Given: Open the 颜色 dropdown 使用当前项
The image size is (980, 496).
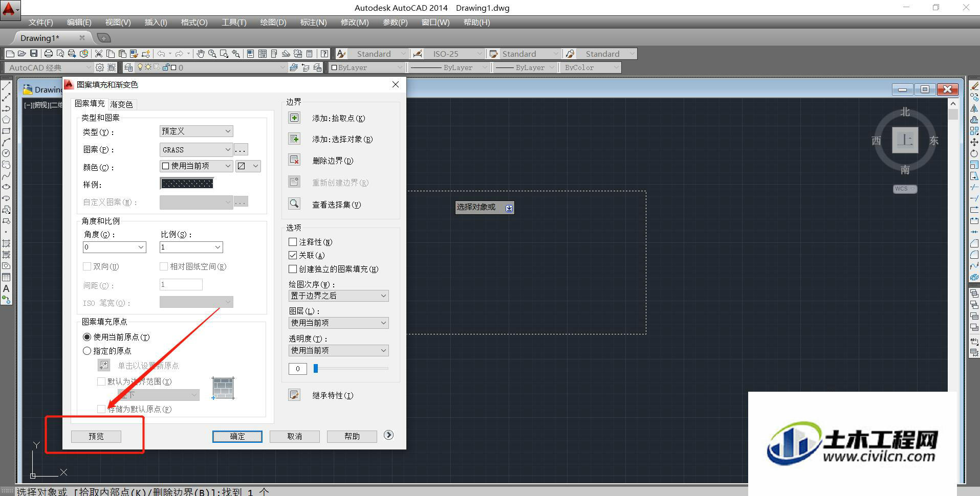Looking at the screenshot, I should (197, 166).
